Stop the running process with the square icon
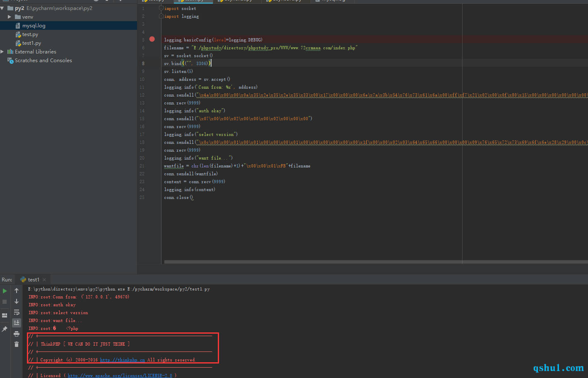This screenshot has width=588, height=378. [5, 302]
